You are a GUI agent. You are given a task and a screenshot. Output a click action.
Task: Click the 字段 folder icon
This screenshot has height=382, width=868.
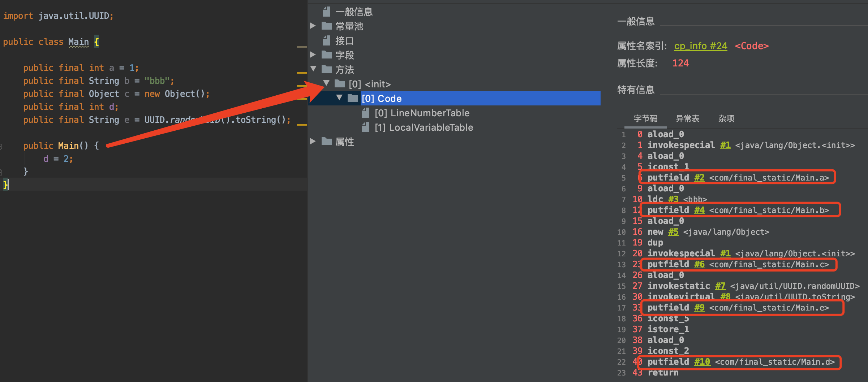[326, 55]
